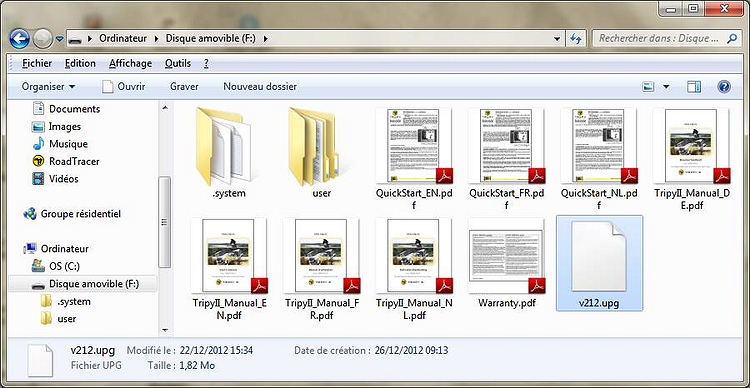Select TripyII_Manual_DE.pdf thumbnail
Screen dimensions: 750x388
coord(691,146)
